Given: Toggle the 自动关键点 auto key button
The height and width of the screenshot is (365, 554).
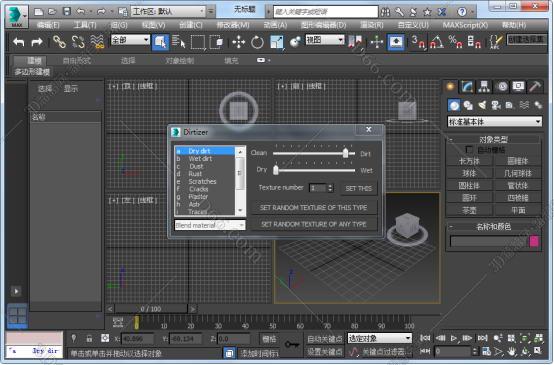Looking at the screenshot, I should click(324, 339).
